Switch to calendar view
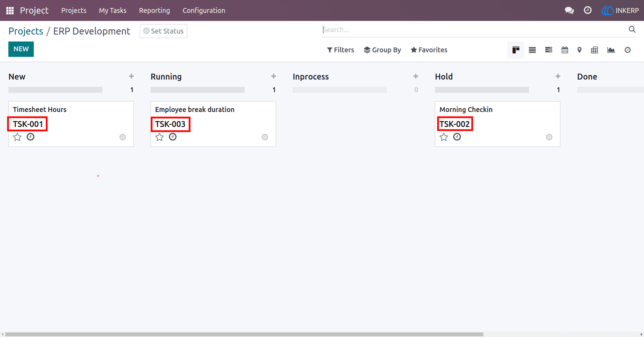Screen dimensions: 644x337 tap(565, 50)
